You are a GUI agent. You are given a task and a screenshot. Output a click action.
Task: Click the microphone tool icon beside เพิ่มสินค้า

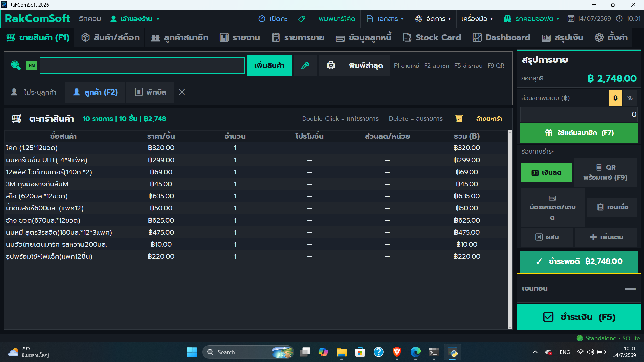click(x=305, y=66)
